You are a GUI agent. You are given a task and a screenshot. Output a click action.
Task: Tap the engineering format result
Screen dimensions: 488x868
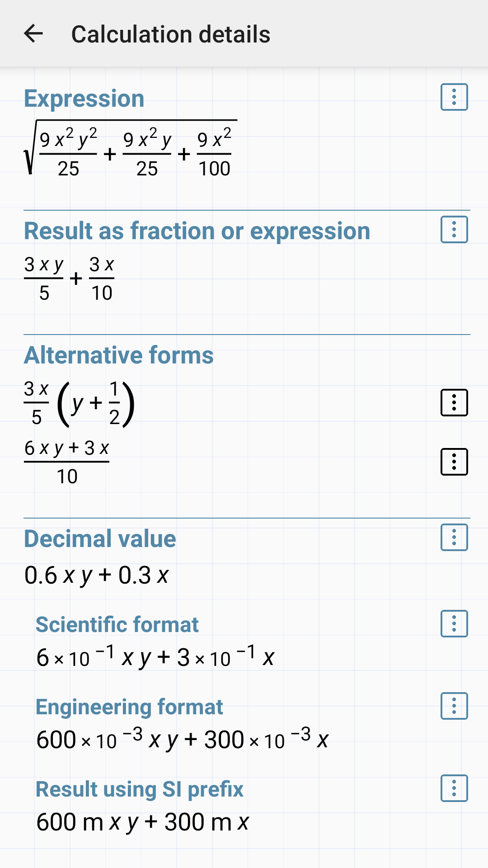(x=181, y=738)
